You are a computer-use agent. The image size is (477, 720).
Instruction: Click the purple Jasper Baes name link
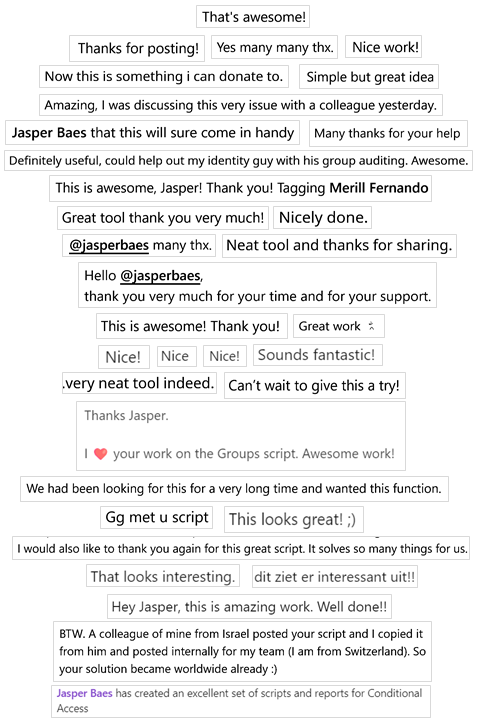coord(84,693)
